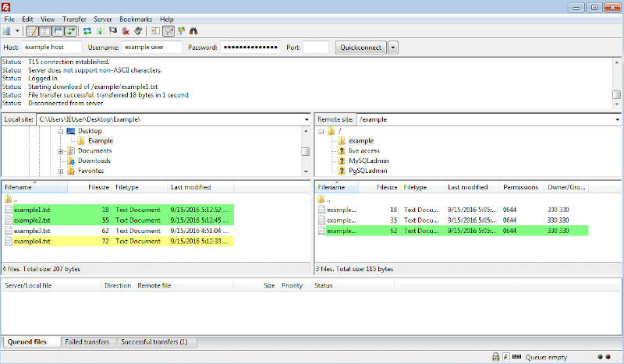Select local file example3.txt

[119, 231]
